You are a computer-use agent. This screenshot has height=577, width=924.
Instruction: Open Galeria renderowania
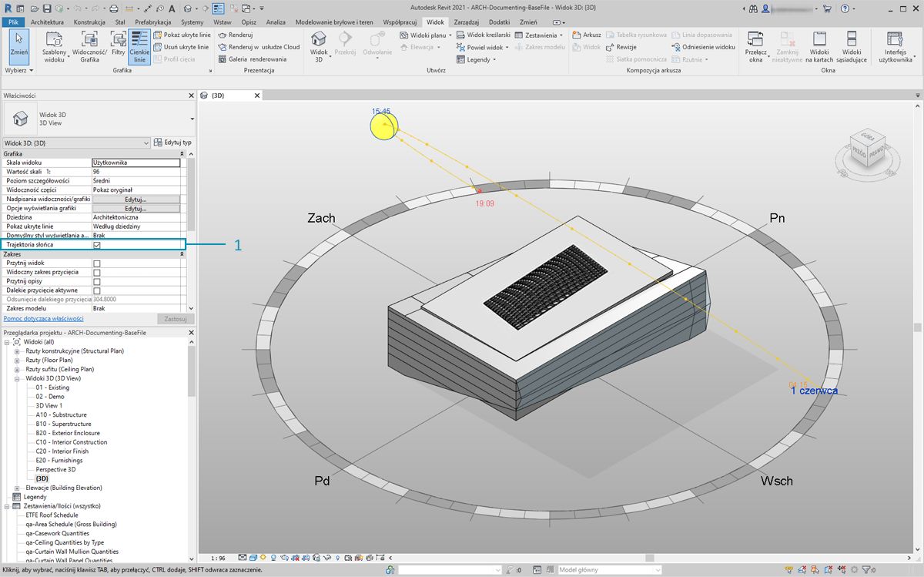[253, 59]
